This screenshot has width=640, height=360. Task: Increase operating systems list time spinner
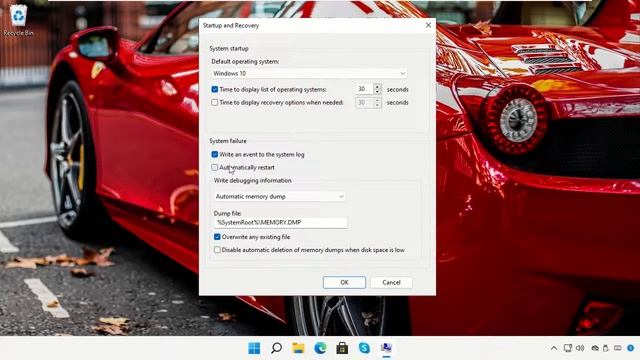click(x=378, y=87)
